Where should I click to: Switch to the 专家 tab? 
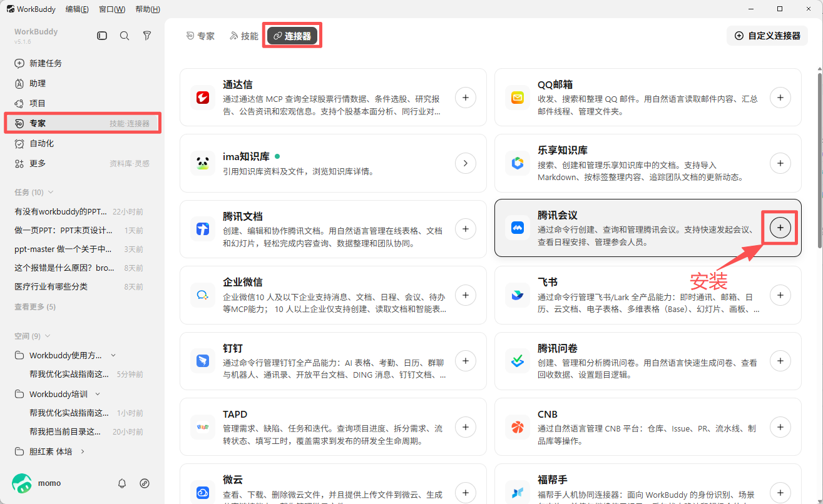[x=200, y=36]
